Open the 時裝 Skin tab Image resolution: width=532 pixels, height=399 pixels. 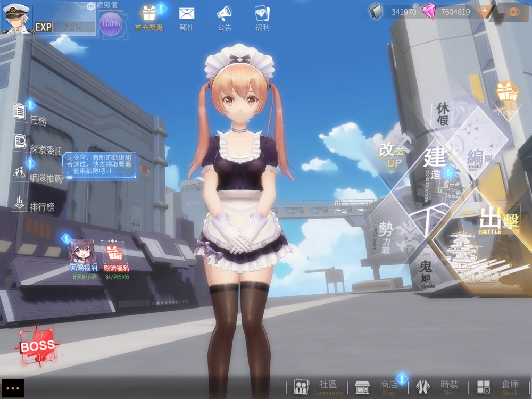click(437, 387)
